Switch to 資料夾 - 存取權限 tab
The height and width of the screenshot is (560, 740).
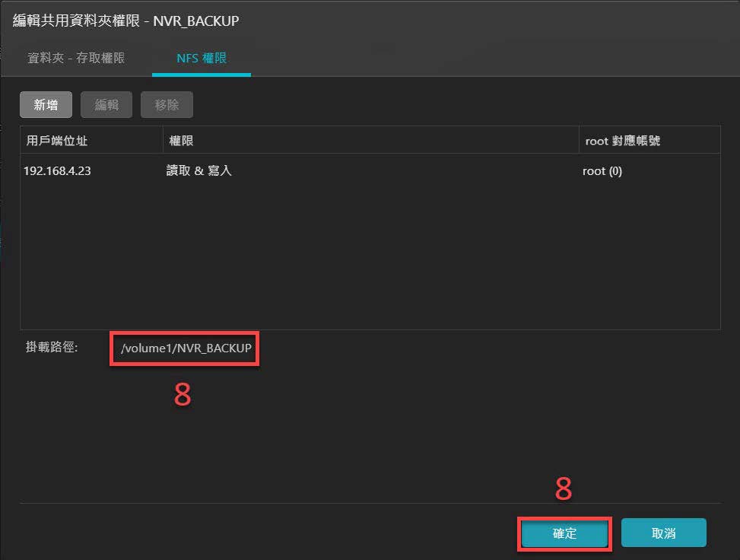click(x=76, y=58)
